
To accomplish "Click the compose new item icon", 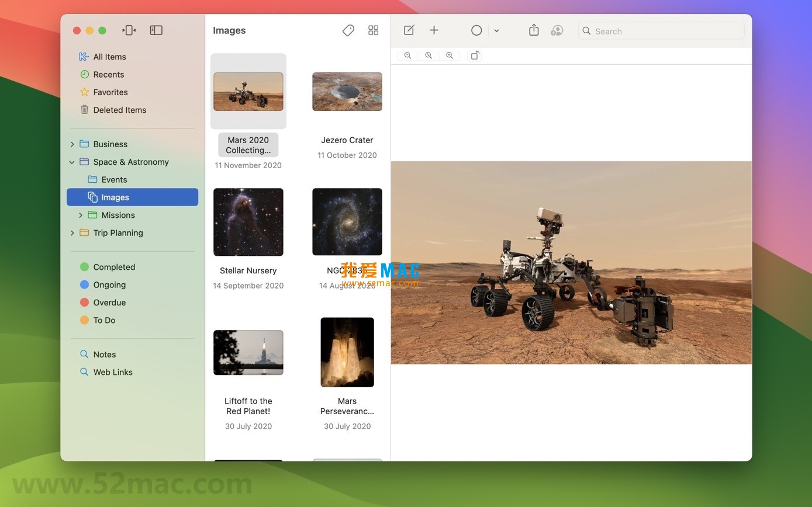I will (408, 30).
